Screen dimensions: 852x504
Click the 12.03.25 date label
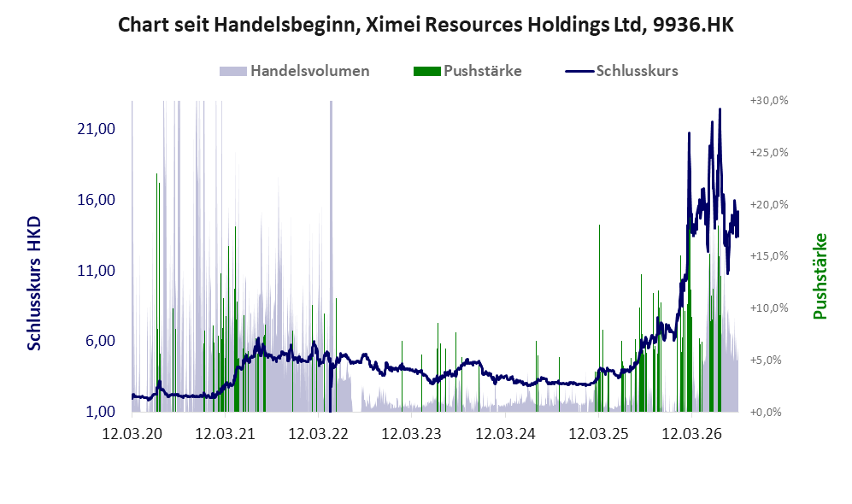598,434
